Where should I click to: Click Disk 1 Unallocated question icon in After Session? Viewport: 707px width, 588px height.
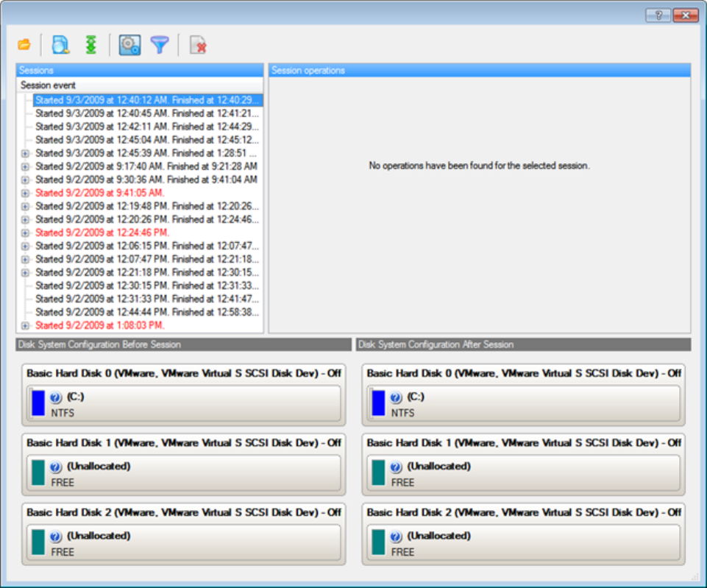395,467
